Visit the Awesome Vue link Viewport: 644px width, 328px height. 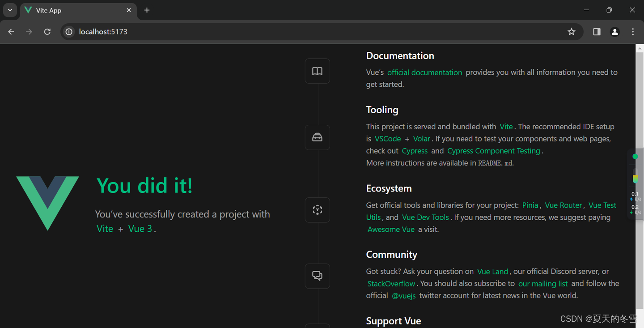[391, 229]
